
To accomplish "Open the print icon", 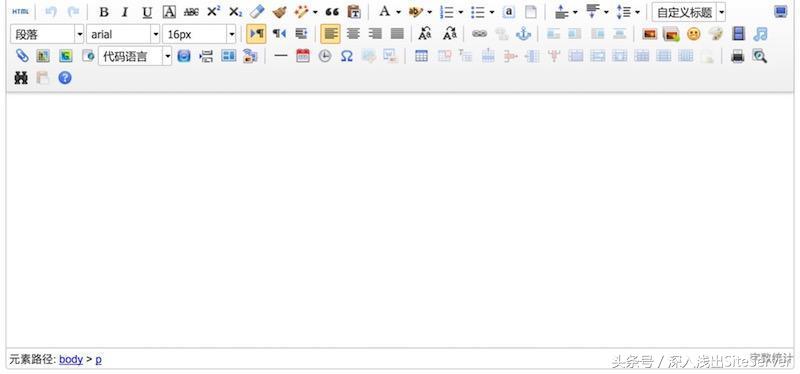I will 737,56.
